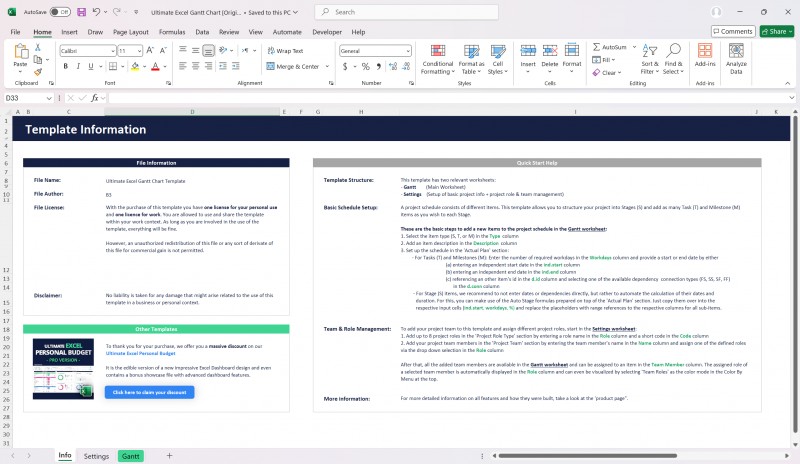Apply the red Font Color
Viewport: 800px width, 464px height.
pos(155,66)
